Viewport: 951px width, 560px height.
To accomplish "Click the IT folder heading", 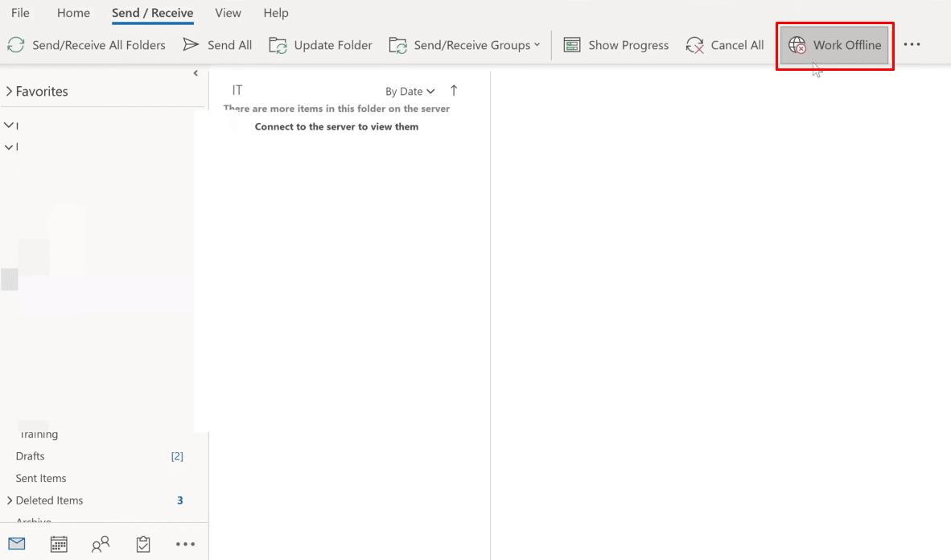I will point(237,90).
